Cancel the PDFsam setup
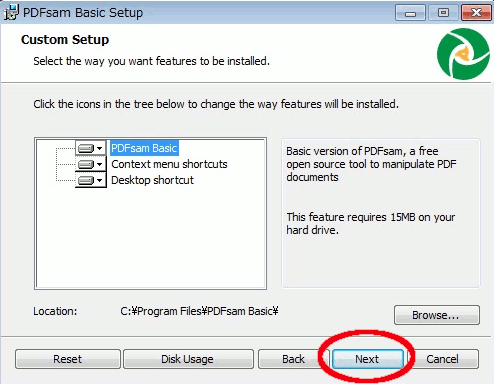The image size is (494, 384). (x=442, y=359)
